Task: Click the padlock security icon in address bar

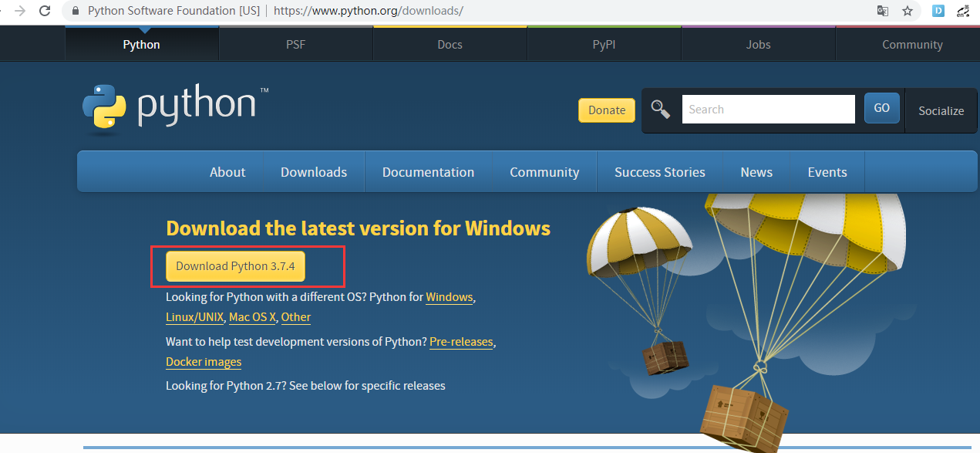Action: click(x=75, y=12)
